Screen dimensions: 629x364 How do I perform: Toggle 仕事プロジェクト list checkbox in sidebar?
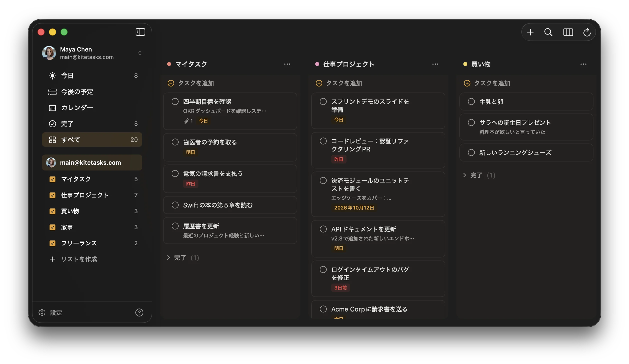[52, 195]
